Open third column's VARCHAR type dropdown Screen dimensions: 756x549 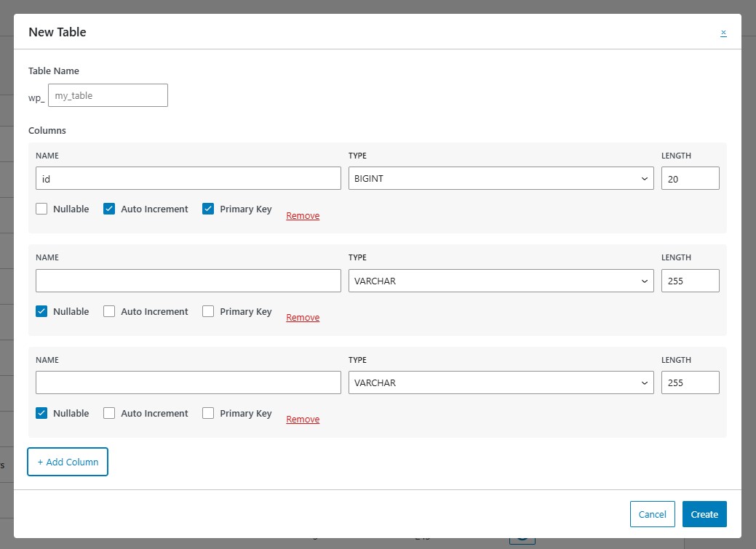(501, 382)
